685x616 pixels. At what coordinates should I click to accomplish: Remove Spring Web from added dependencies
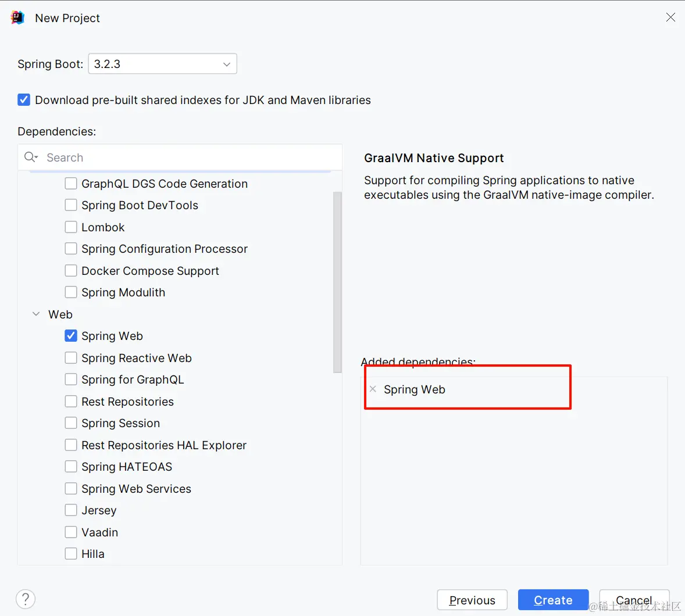[x=373, y=389]
